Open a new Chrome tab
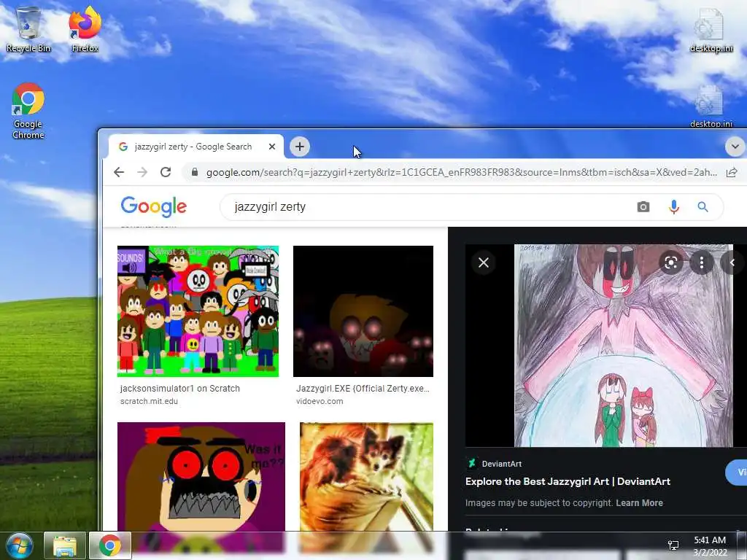Image resolution: width=747 pixels, height=560 pixels. (300, 147)
